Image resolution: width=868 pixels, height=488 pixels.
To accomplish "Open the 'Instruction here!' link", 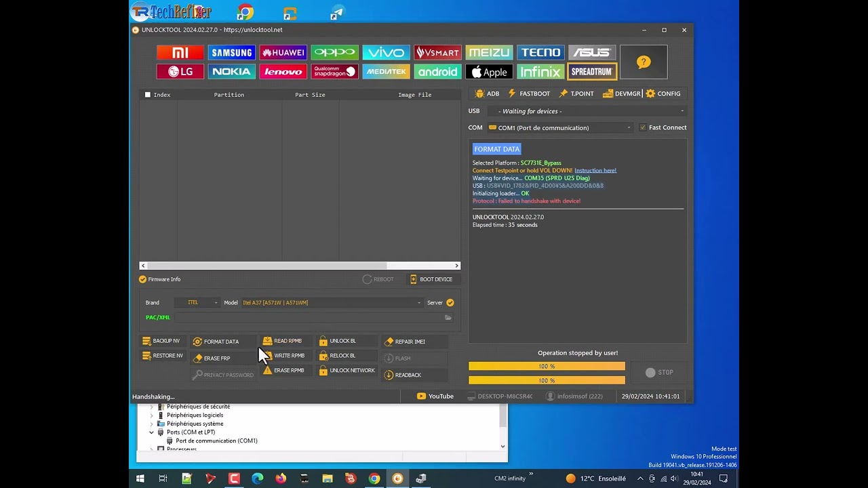I will tap(595, 171).
